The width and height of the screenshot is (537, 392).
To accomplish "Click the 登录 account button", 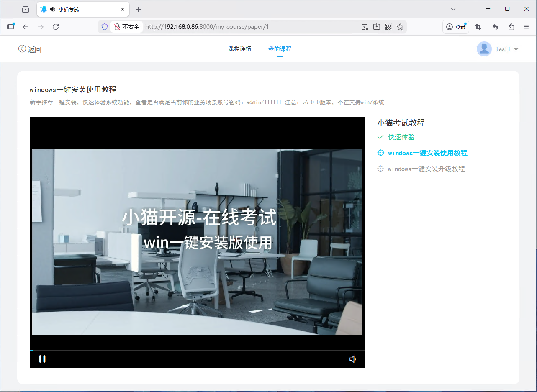I will (456, 27).
